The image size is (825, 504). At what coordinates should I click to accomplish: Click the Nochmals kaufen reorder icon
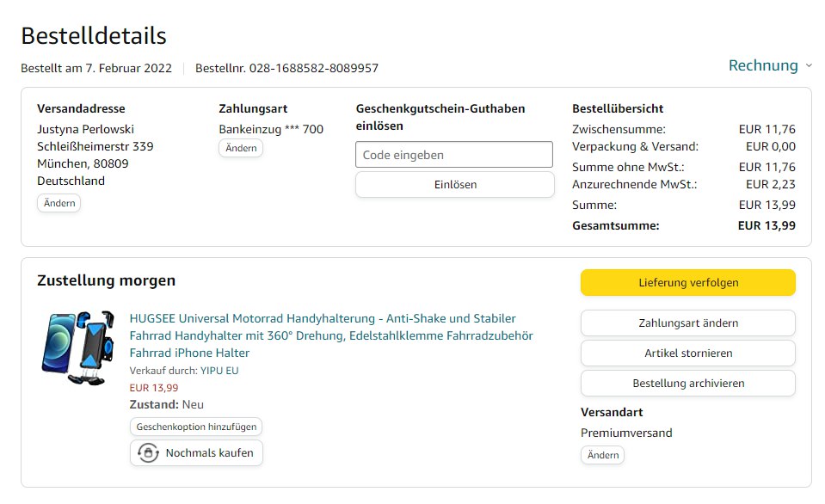[148, 452]
